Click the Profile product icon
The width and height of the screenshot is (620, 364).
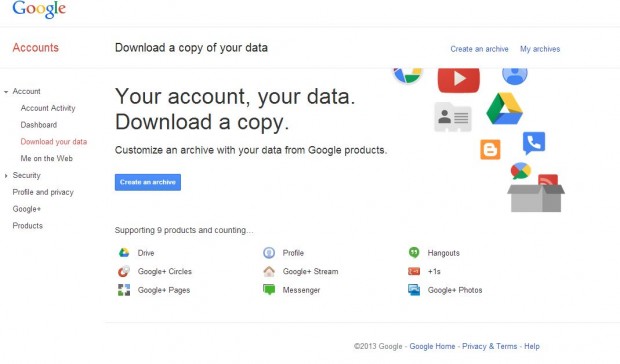269,253
